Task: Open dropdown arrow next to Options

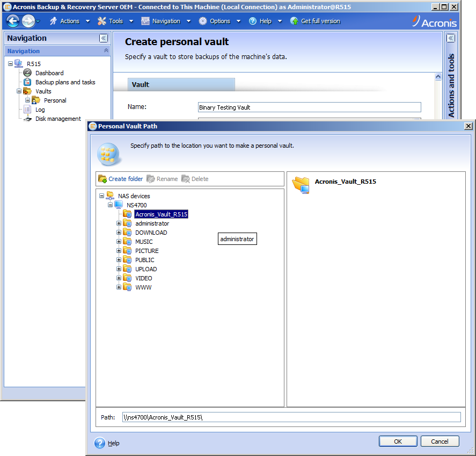Action: point(239,21)
